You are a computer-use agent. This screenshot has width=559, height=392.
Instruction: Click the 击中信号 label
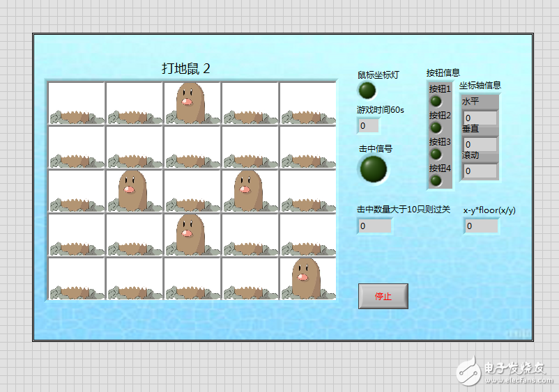tap(376, 149)
